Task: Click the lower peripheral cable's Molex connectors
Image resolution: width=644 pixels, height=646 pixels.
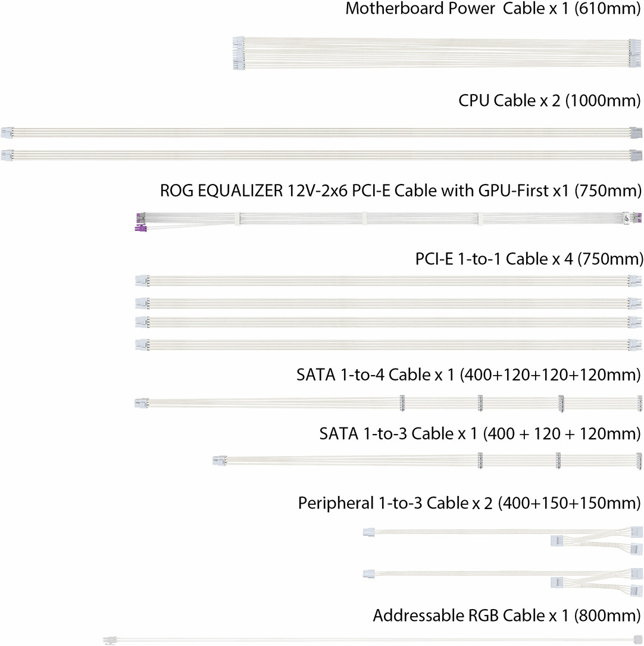Action: (x=596, y=582)
